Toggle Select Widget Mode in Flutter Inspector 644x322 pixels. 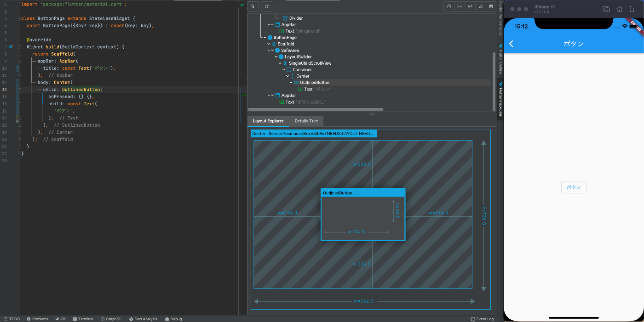(253, 6)
